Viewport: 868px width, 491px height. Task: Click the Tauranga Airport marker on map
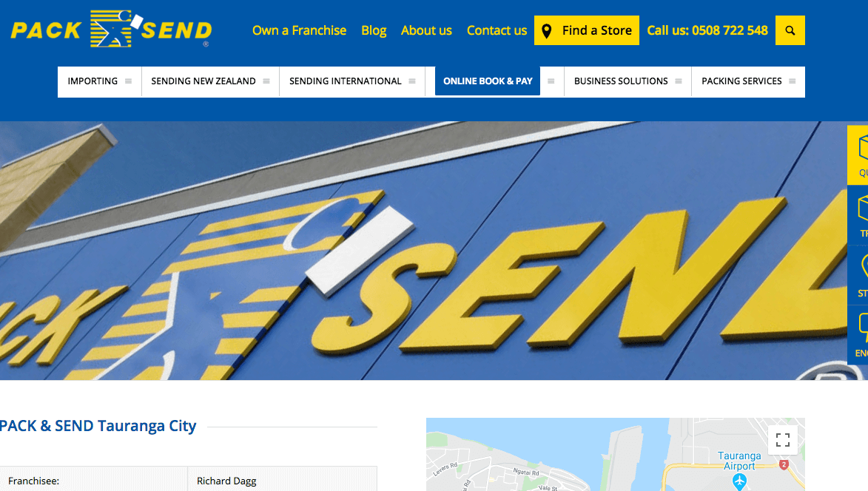[739, 481]
